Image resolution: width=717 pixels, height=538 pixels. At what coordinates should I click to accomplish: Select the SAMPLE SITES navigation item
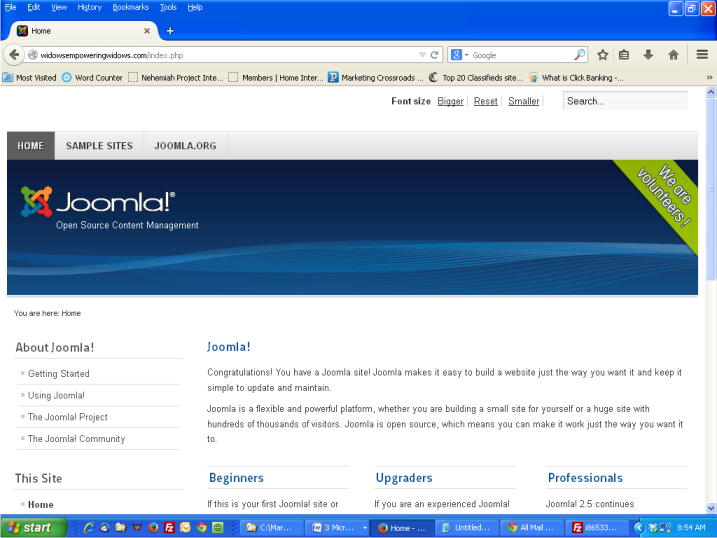click(99, 146)
